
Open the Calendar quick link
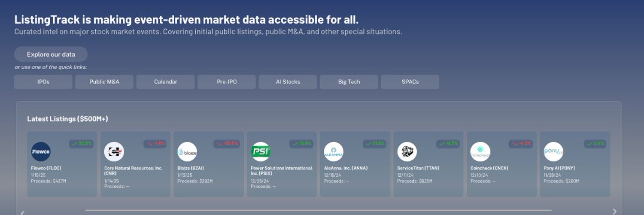click(165, 82)
